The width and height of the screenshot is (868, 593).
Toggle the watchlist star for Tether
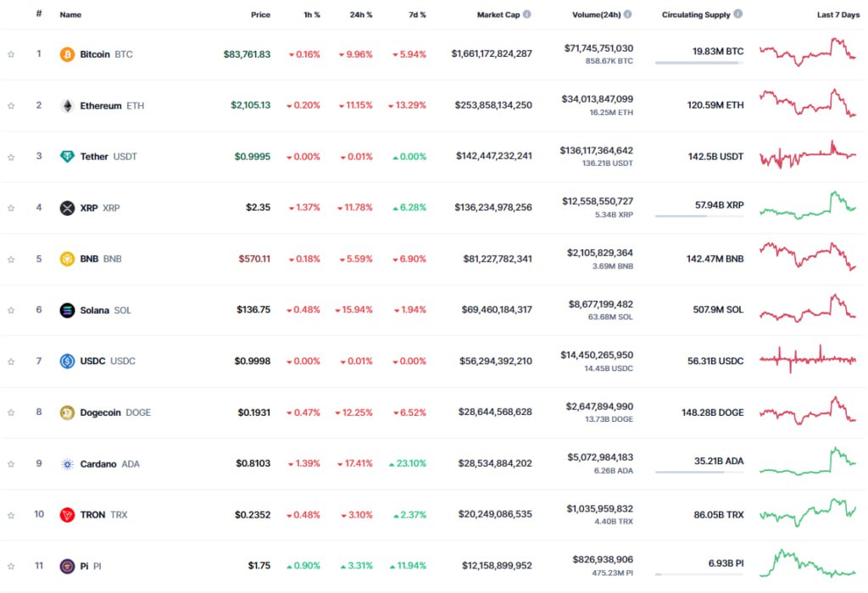(x=11, y=157)
